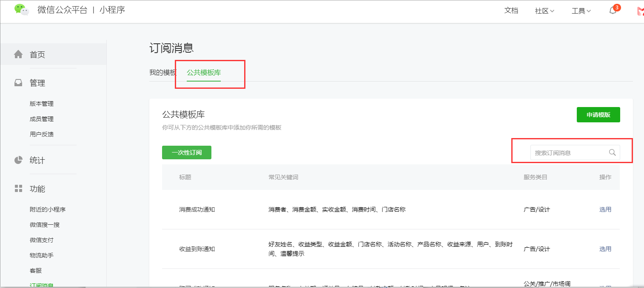
Task: Open the notification bell icon
Action: pos(613,11)
